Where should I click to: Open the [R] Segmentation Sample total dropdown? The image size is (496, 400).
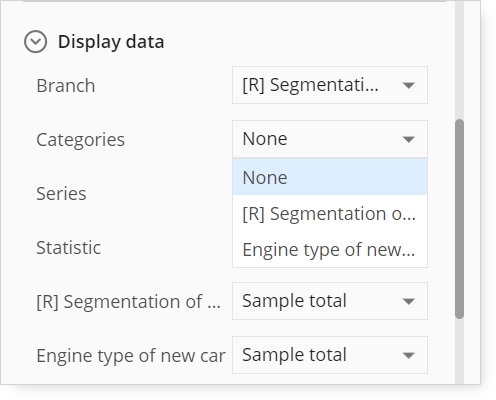point(330,301)
